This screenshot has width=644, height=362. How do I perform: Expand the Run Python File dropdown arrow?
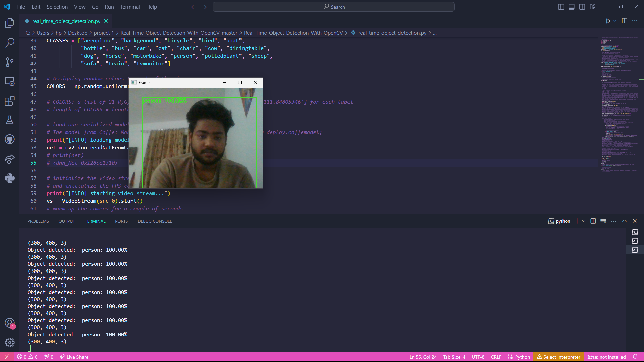[x=615, y=21]
